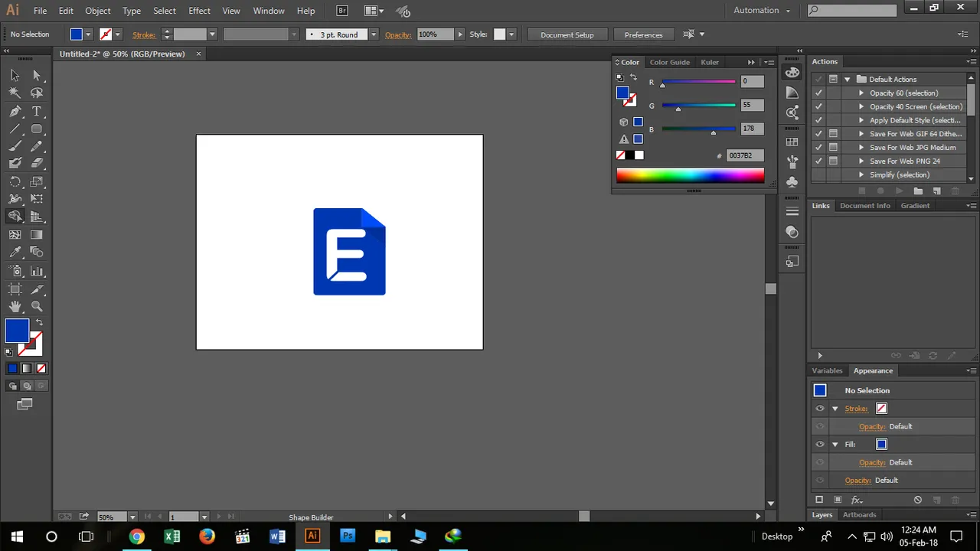Screen dimensions: 980x551
Task: Collapse the Stroke attribute in Appearance
Action: click(835, 409)
